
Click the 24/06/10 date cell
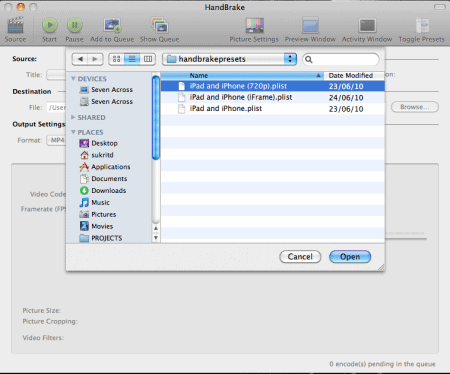click(x=346, y=98)
